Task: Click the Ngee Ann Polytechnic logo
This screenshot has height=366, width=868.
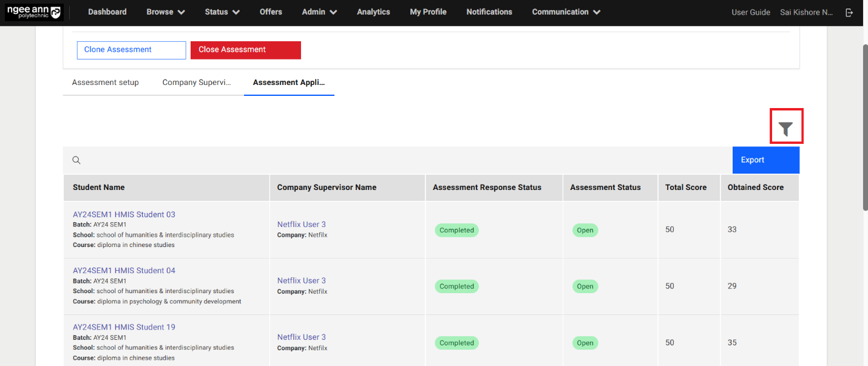Action: [35, 12]
